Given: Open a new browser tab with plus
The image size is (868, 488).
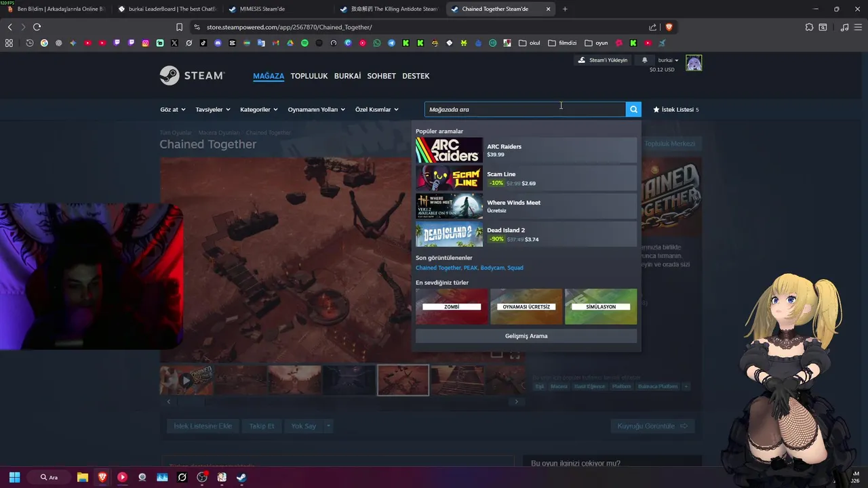Looking at the screenshot, I should pos(565,9).
